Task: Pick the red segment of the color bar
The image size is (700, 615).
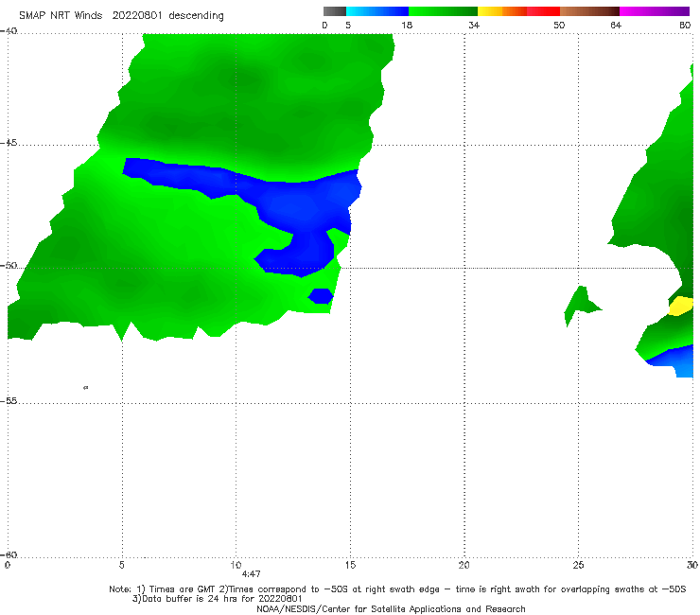Action: pos(543,11)
